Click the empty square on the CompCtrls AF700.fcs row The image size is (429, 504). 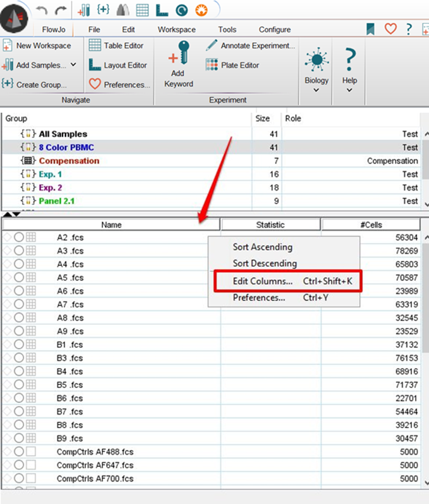pos(31,478)
